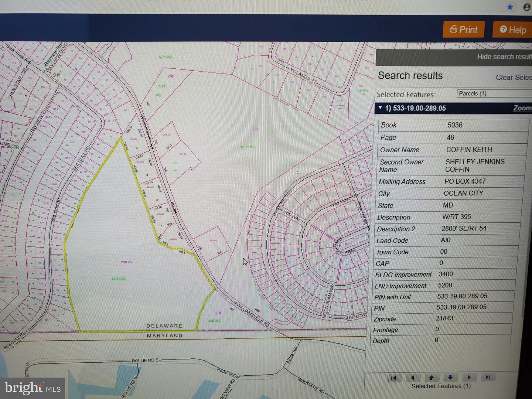Click the up arrow navigation button
Viewport: 532px width, 399px height.
pyautogui.click(x=431, y=378)
